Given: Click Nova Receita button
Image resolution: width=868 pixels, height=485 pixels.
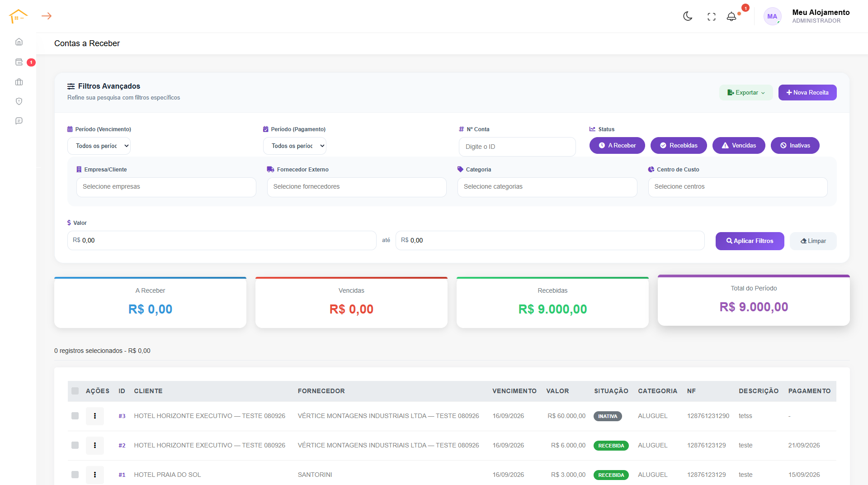Looking at the screenshot, I should point(807,92).
